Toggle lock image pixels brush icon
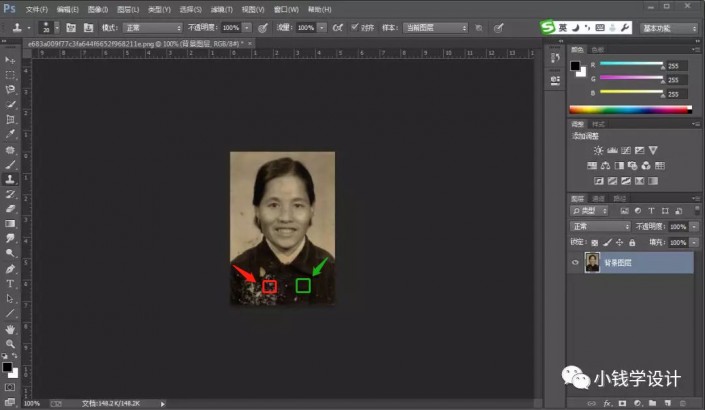 click(x=607, y=243)
